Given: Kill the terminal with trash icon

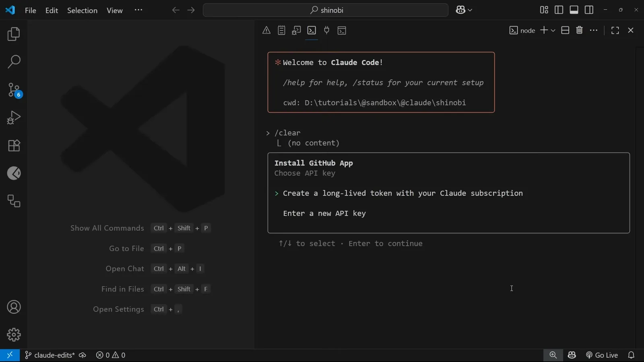Looking at the screenshot, I should tap(580, 30).
